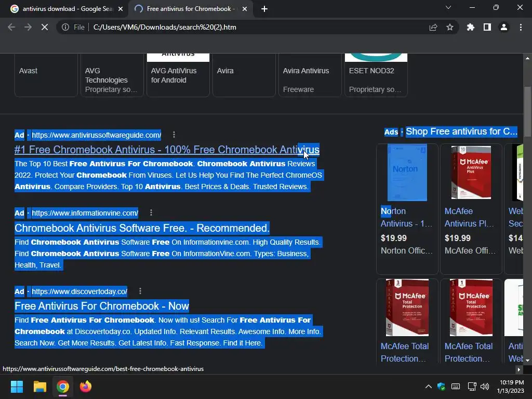
Task: Open 'Chromebook Antivirus Software Free. - Recommended.' link
Action: [142, 228]
